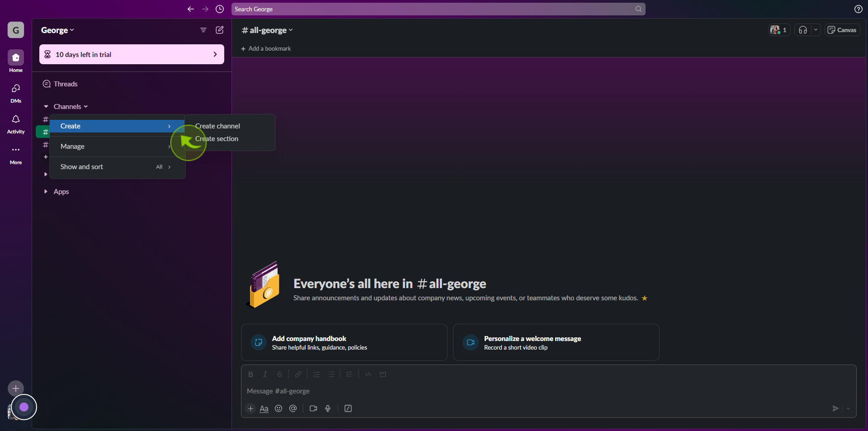This screenshot has height=431, width=868.
Task: Click Add a bookmark
Action: tap(266, 48)
